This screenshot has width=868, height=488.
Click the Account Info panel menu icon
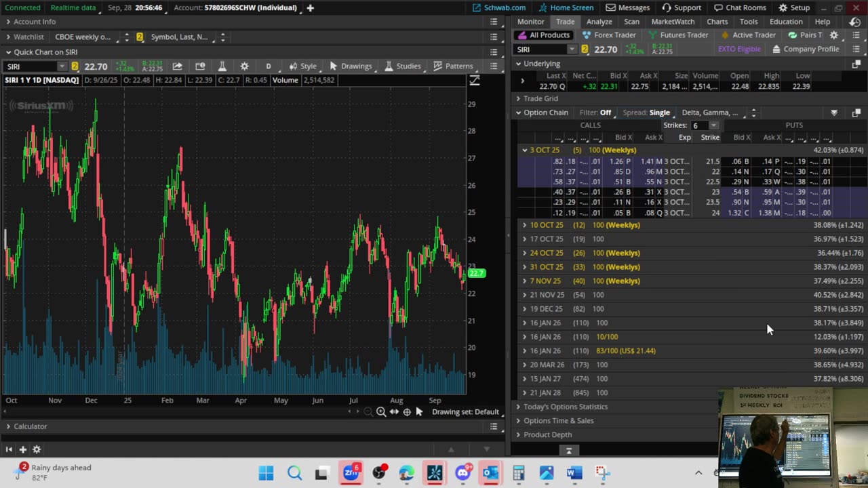[x=494, y=22]
